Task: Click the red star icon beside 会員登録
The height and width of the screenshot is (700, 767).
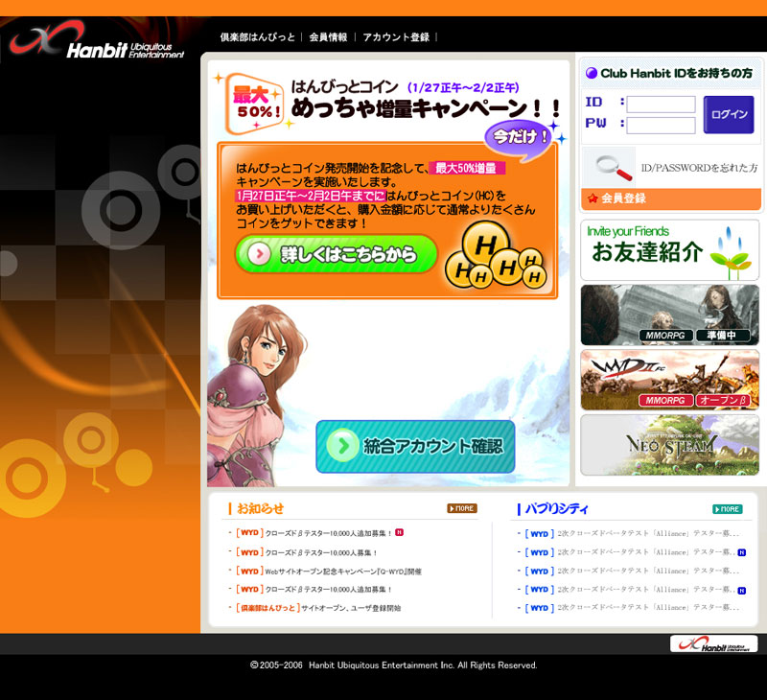Action: point(593,198)
